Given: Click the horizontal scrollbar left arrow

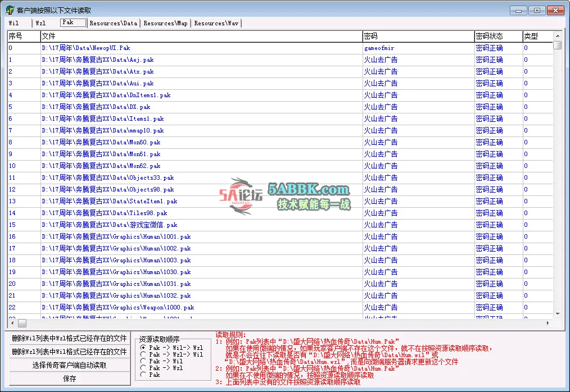Looking at the screenshot, I should pos(11,323).
